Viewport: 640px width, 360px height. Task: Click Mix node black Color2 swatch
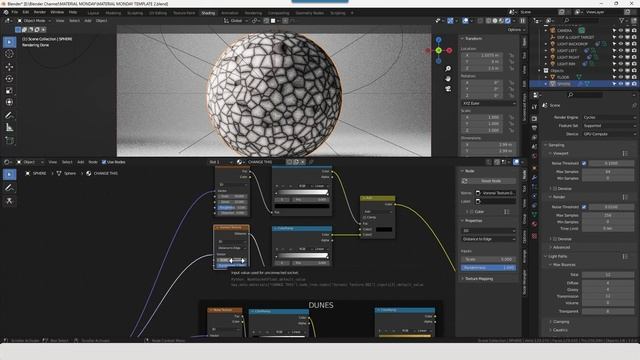point(384,229)
